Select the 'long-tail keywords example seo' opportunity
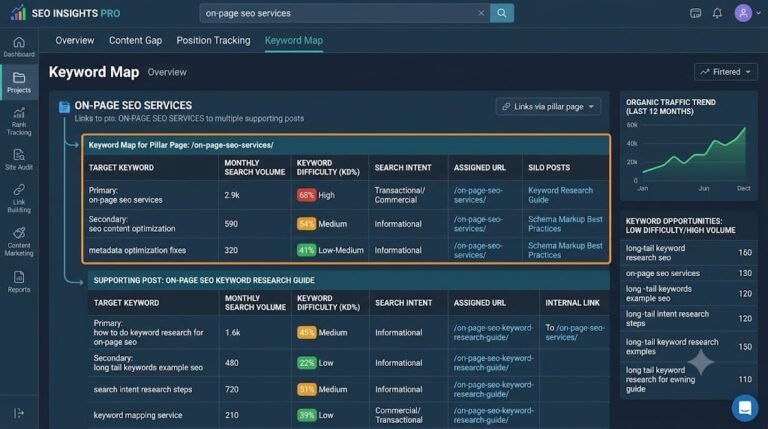This screenshot has width=768, height=429. tap(688, 293)
